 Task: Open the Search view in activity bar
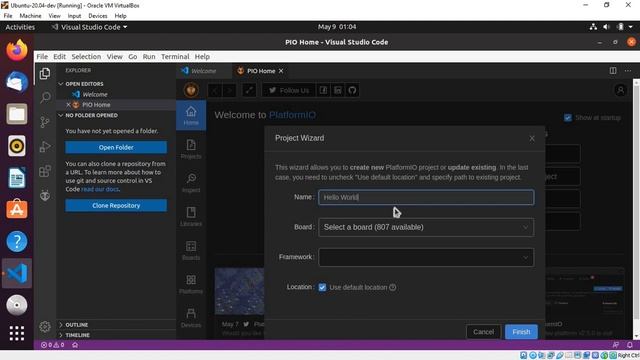[45, 98]
